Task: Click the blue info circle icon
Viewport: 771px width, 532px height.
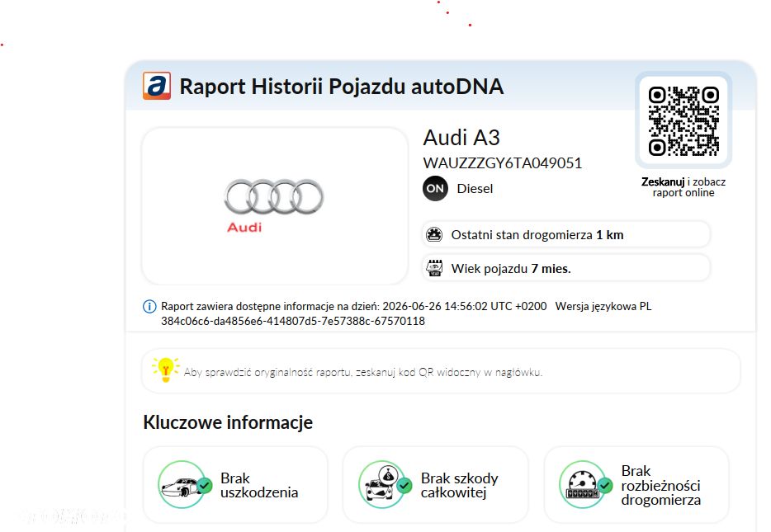Action: click(149, 307)
